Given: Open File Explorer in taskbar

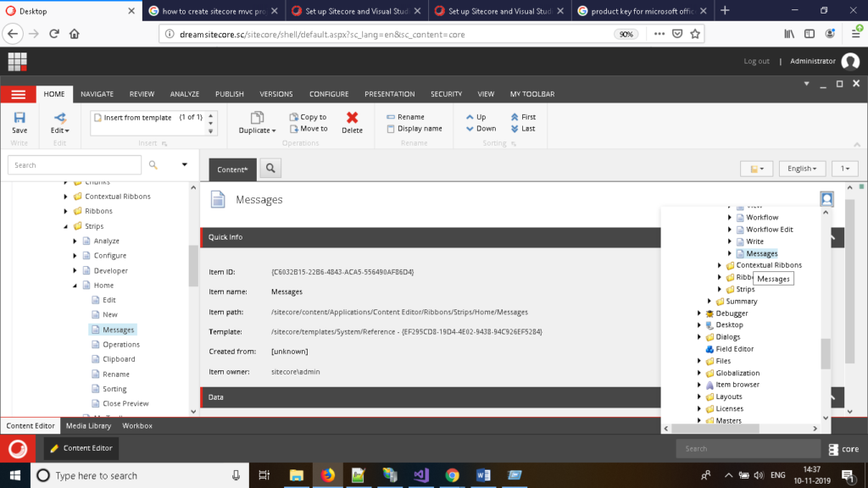Looking at the screenshot, I should pyautogui.click(x=296, y=475).
